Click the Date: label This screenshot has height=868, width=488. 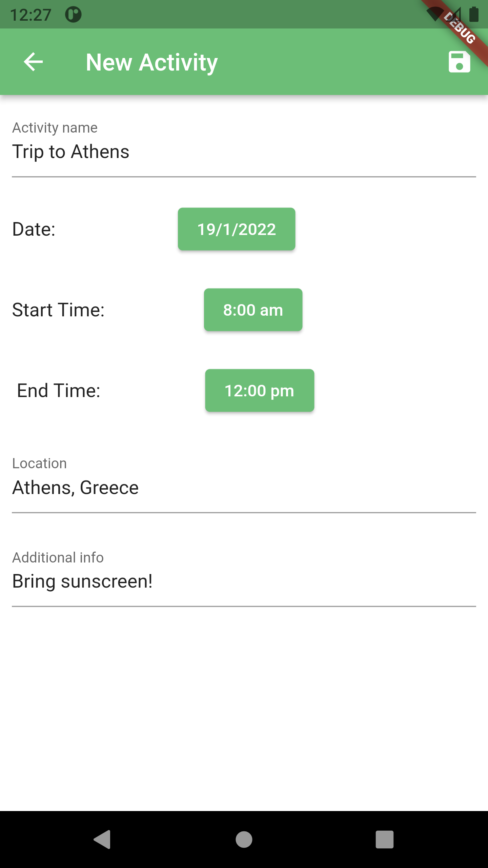tap(34, 229)
